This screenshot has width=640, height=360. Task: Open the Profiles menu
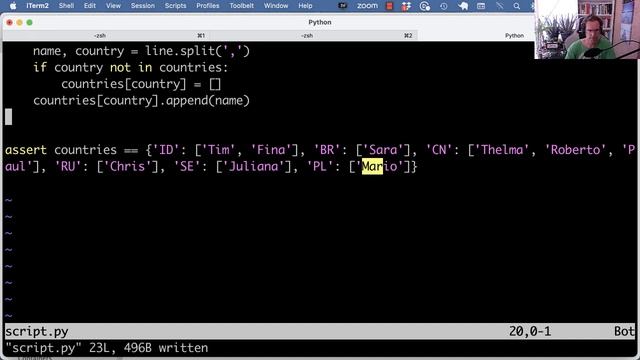click(x=207, y=6)
